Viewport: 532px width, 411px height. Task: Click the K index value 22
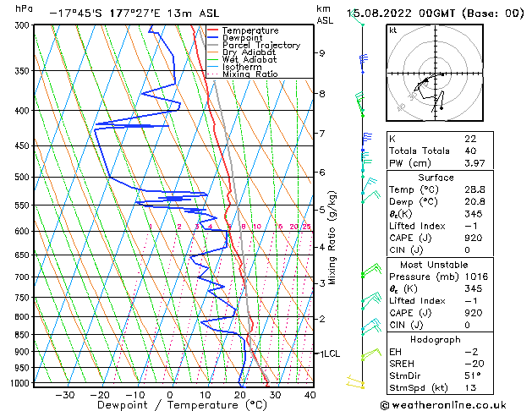[470, 139]
